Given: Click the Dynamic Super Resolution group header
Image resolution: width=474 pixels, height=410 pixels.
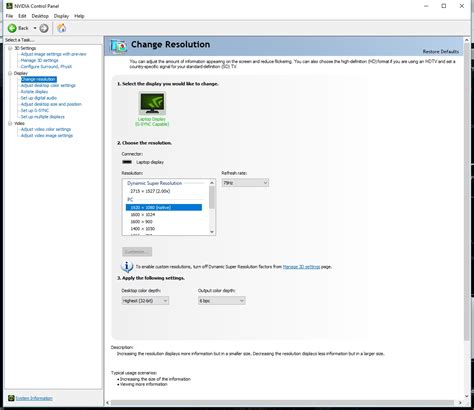Looking at the screenshot, I should tap(154, 183).
